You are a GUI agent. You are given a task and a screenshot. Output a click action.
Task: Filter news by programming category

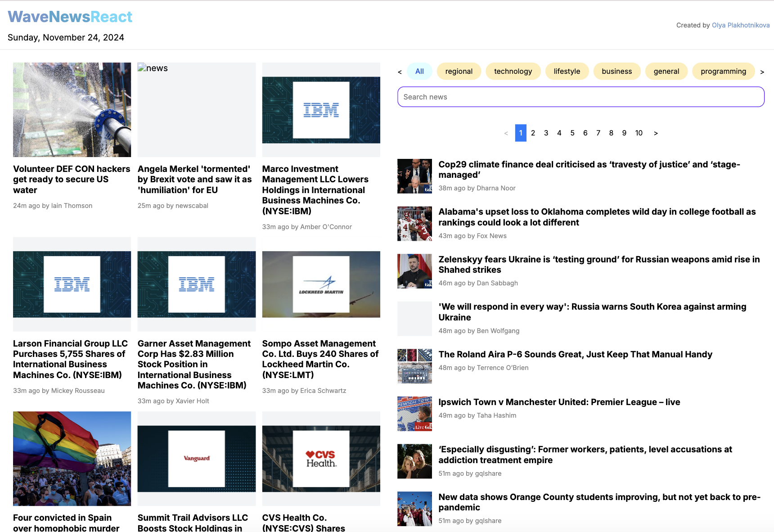pyautogui.click(x=723, y=71)
